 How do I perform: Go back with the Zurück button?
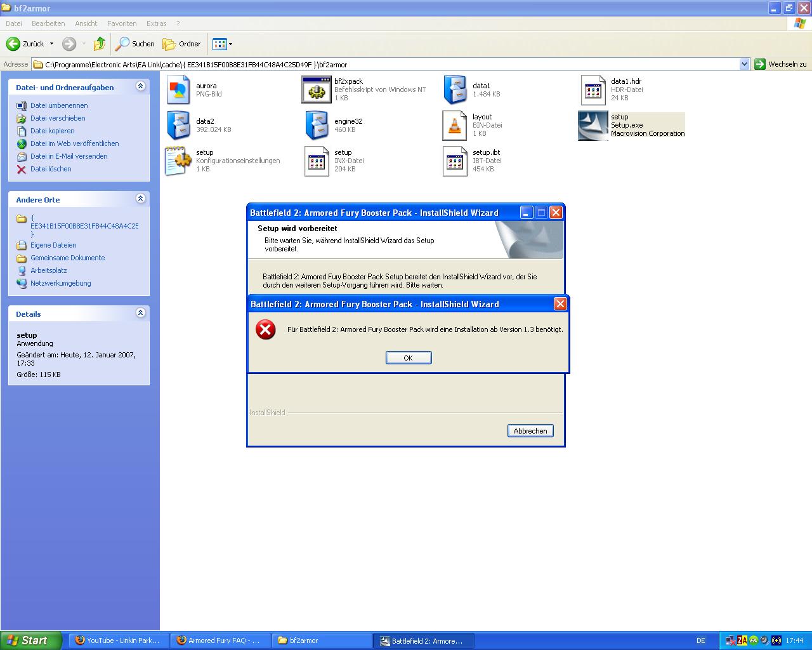(x=25, y=44)
